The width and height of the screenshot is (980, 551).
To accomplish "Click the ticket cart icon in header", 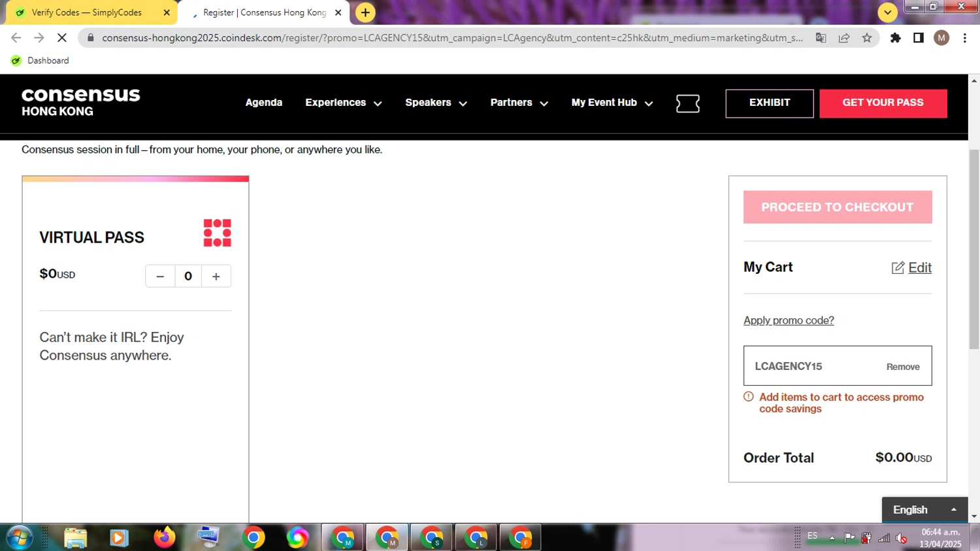I will 687,103.
